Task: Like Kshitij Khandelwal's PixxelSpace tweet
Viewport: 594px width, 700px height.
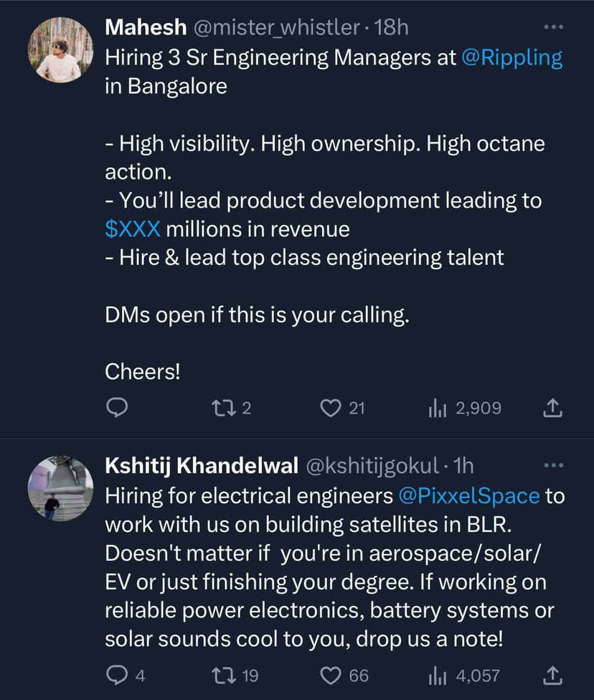Action: 329,676
